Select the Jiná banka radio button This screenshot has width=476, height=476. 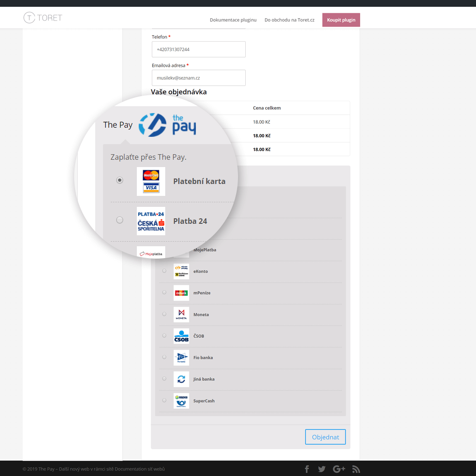164,379
